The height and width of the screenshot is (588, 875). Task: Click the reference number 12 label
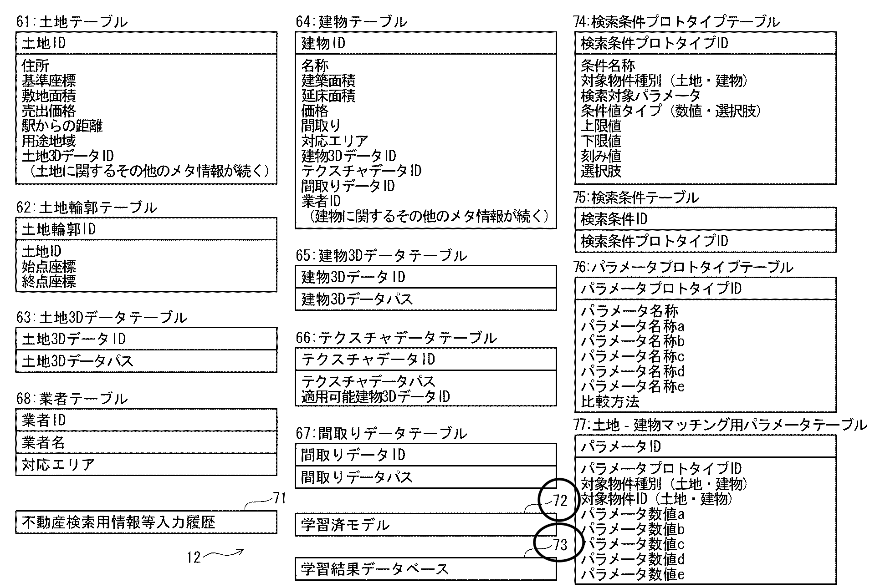point(194,557)
